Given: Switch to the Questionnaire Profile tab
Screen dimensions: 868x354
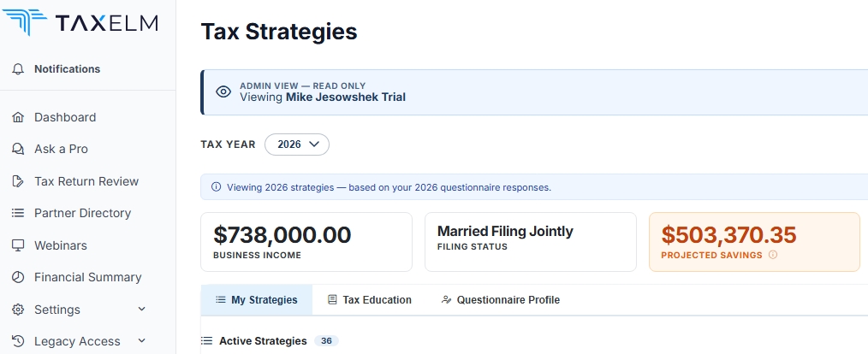Looking at the screenshot, I should 501,300.
